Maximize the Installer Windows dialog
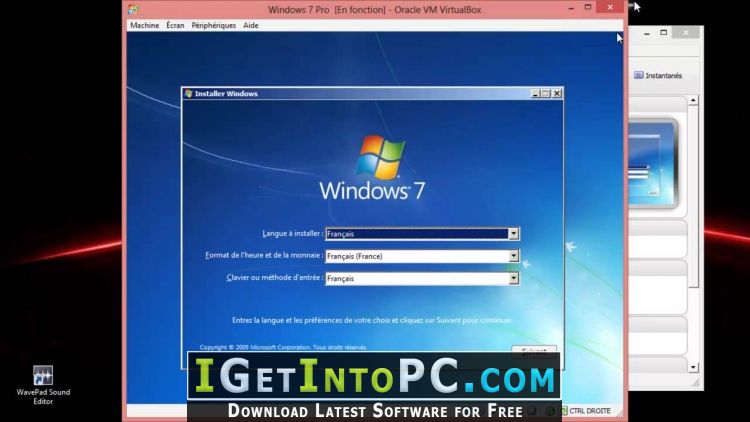 point(546,94)
